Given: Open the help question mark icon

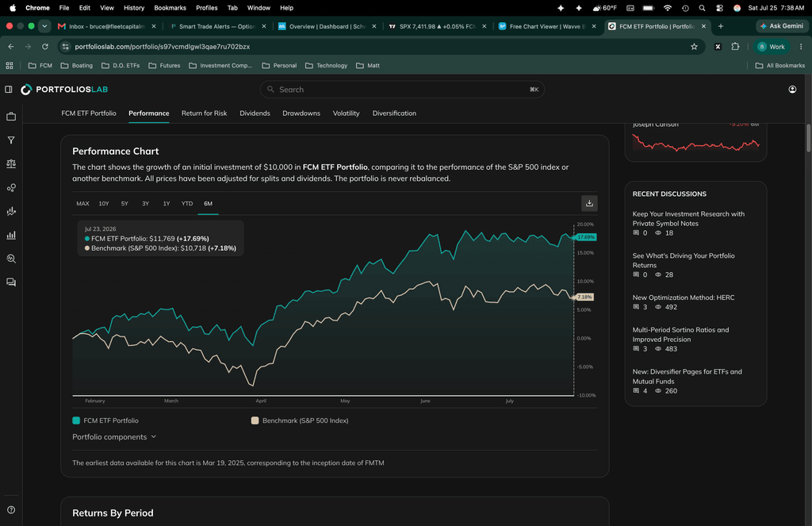Looking at the screenshot, I should point(11,510).
